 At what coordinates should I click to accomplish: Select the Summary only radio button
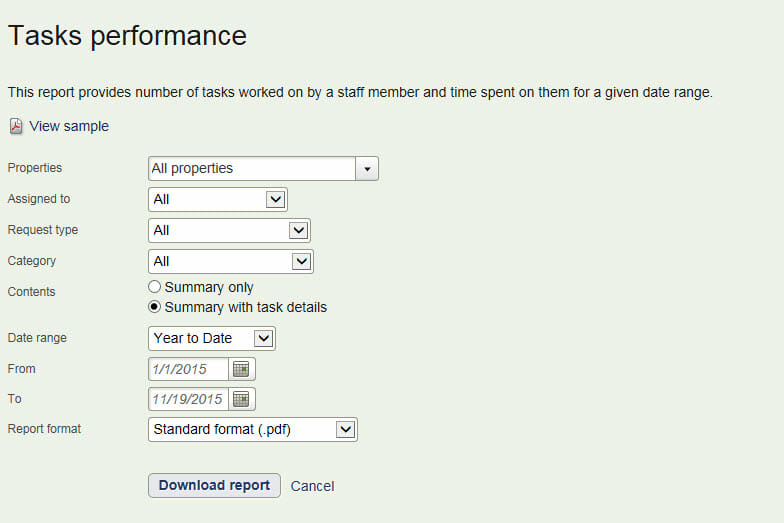tap(154, 286)
